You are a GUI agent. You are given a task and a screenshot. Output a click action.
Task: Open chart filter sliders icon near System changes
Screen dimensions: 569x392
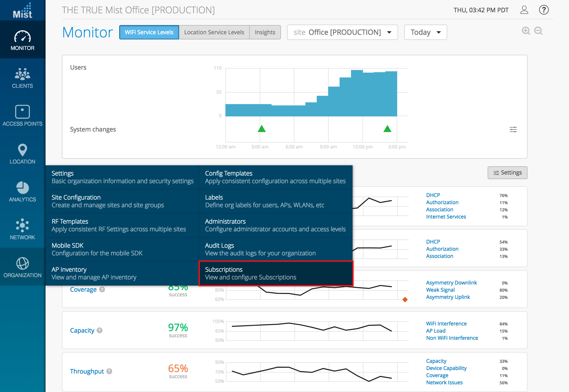click(x=513, y=129)
